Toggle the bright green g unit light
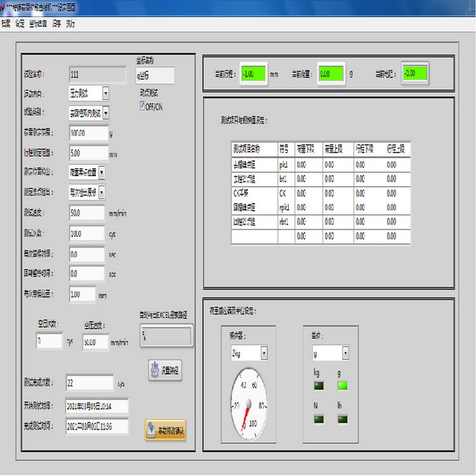 tap(343, 386)
